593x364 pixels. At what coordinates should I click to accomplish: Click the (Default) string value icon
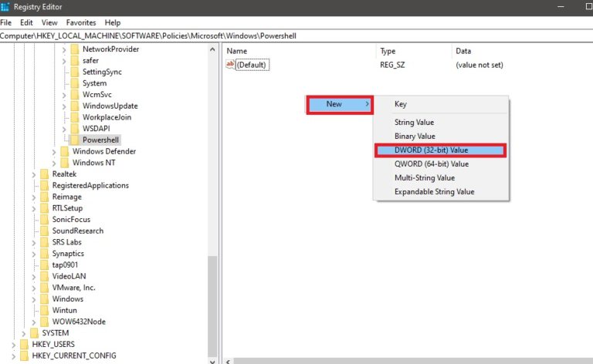tap(230, 65)
